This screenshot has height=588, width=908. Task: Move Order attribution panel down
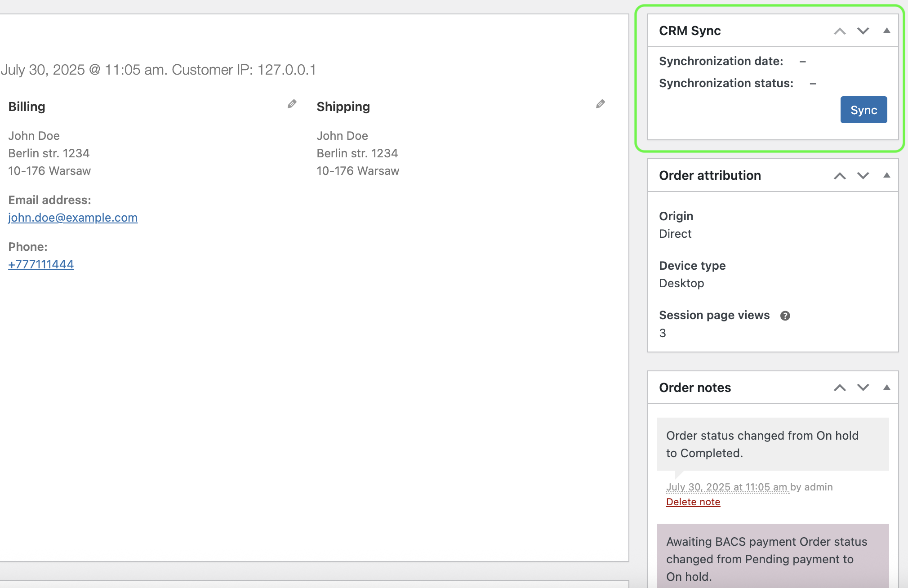[863, 176]
